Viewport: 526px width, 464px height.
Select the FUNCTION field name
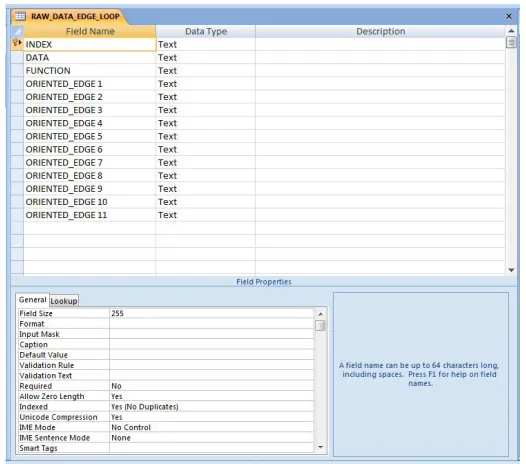90,71
